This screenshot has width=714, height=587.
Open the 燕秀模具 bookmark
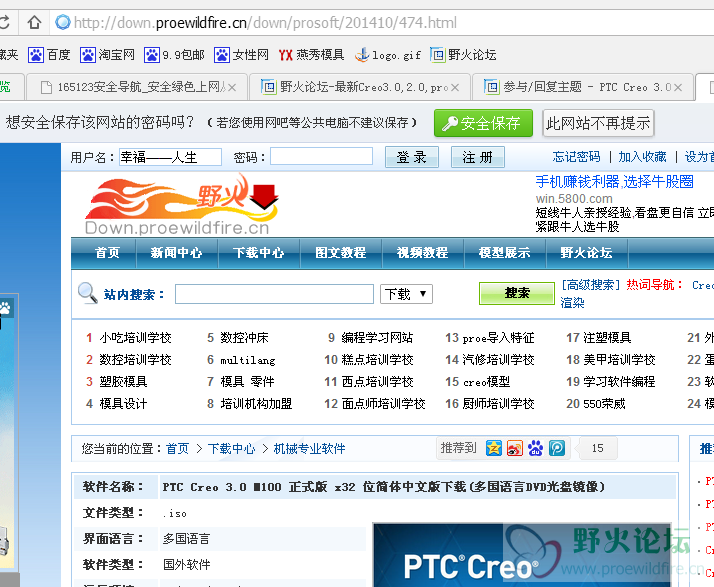pyautogui.click(x=311, y=55)
